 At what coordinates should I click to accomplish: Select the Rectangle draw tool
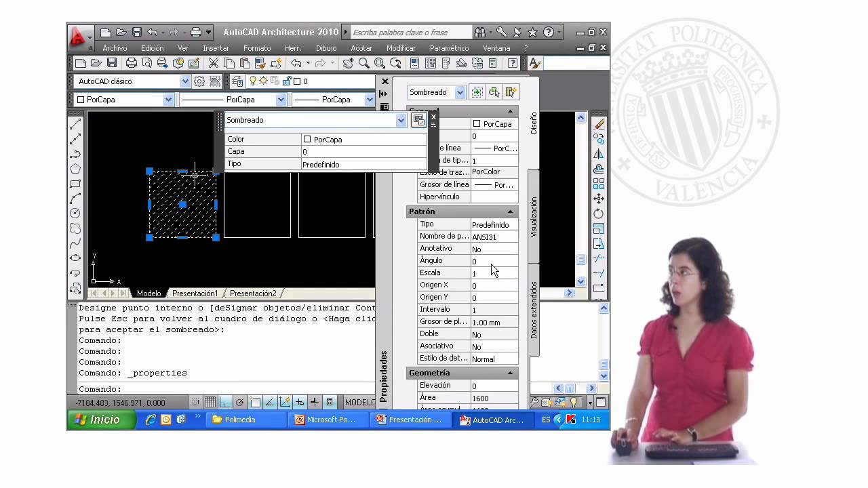click(75, 184)
